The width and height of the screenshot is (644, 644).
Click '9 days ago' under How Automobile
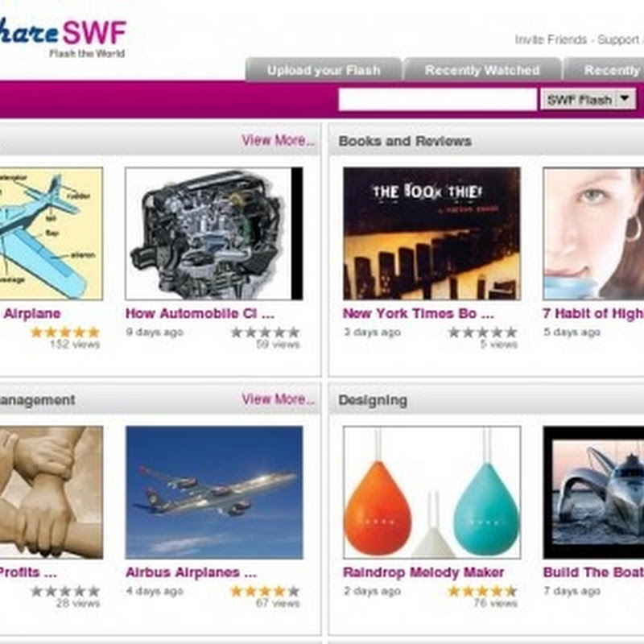coord(155,332)
